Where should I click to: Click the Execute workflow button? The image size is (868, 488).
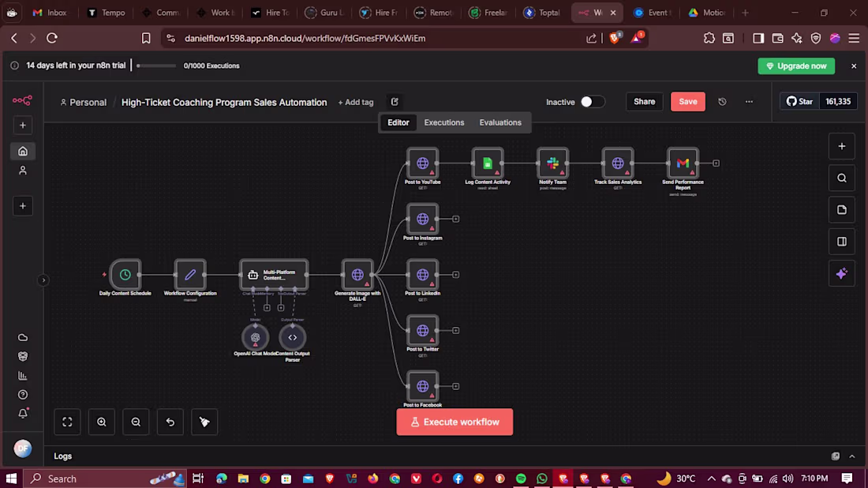(455, 422)
